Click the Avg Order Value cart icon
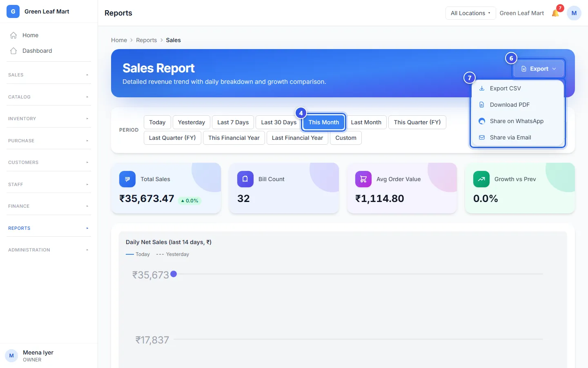 [x=363, y=179]
